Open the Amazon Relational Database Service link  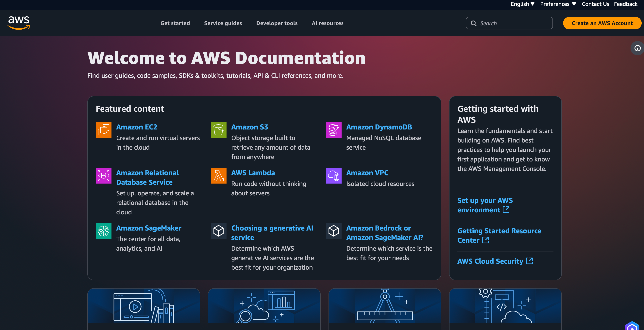click(x=147, y=177)
